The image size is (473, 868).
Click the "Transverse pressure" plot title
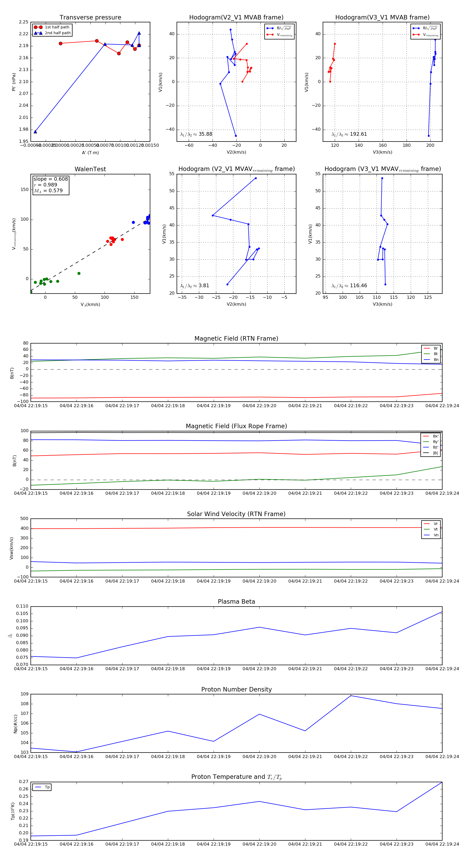click(90, 18)
